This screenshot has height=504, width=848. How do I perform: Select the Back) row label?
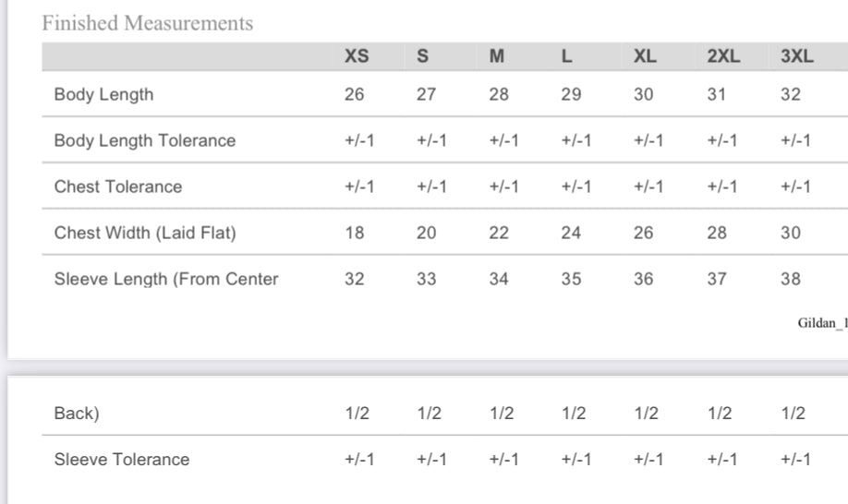pos(77,413)
